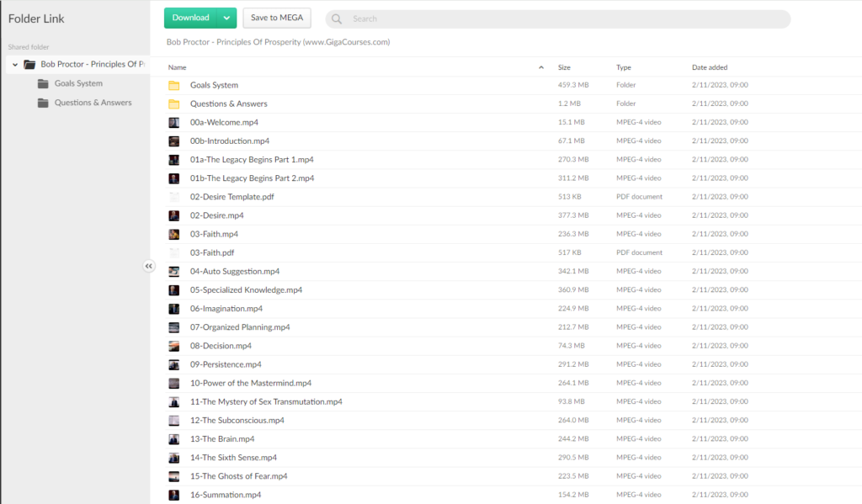Sort by Date added column
This screenshot has height=504, width=862.
coord(710,67)
